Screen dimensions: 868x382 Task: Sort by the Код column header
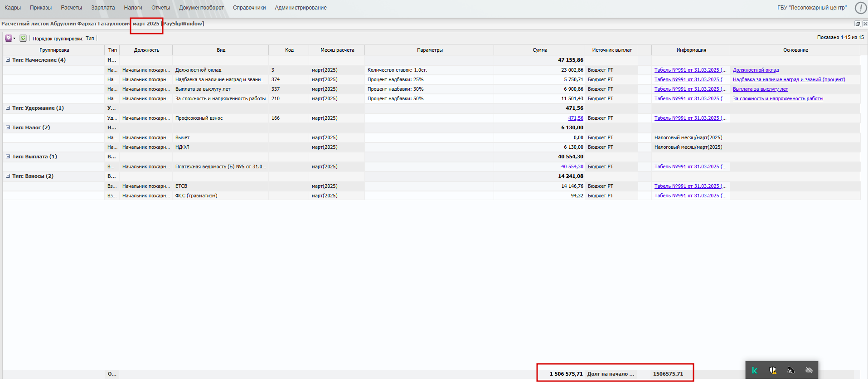[x=289, y=50]
